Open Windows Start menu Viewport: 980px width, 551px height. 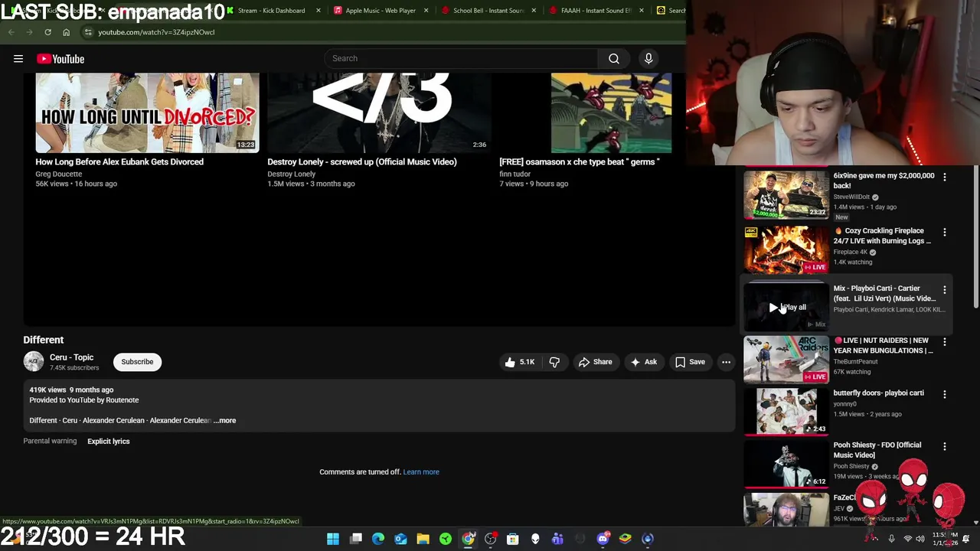(333, 539)
